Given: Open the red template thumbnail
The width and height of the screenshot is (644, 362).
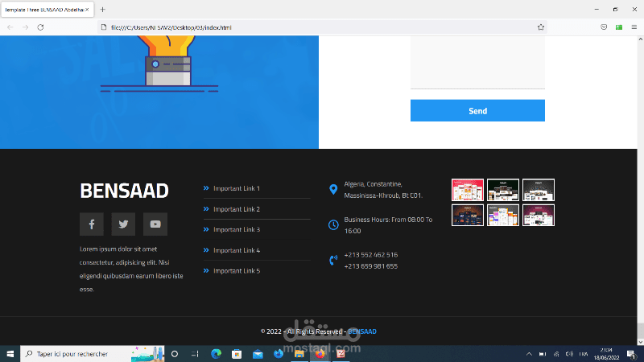Looking at the screenshot, I should click(x=468, y=190).
